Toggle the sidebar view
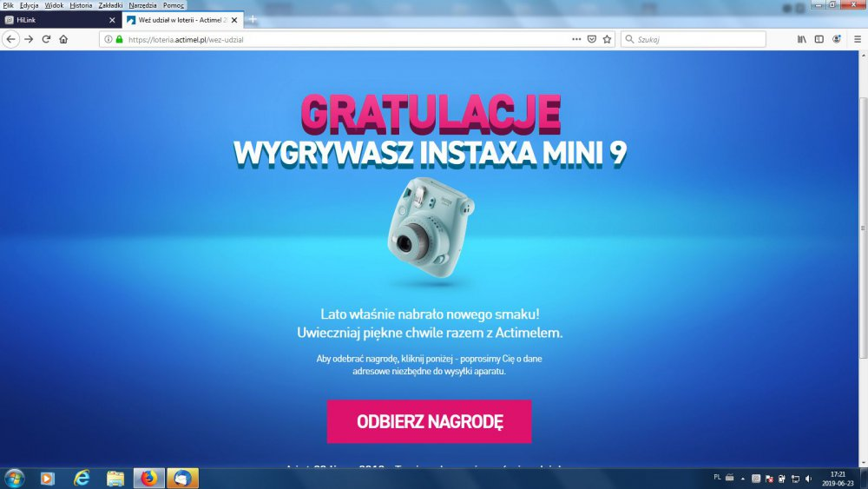This screenshot has width=868, height=489. click(x=819, y=39)
